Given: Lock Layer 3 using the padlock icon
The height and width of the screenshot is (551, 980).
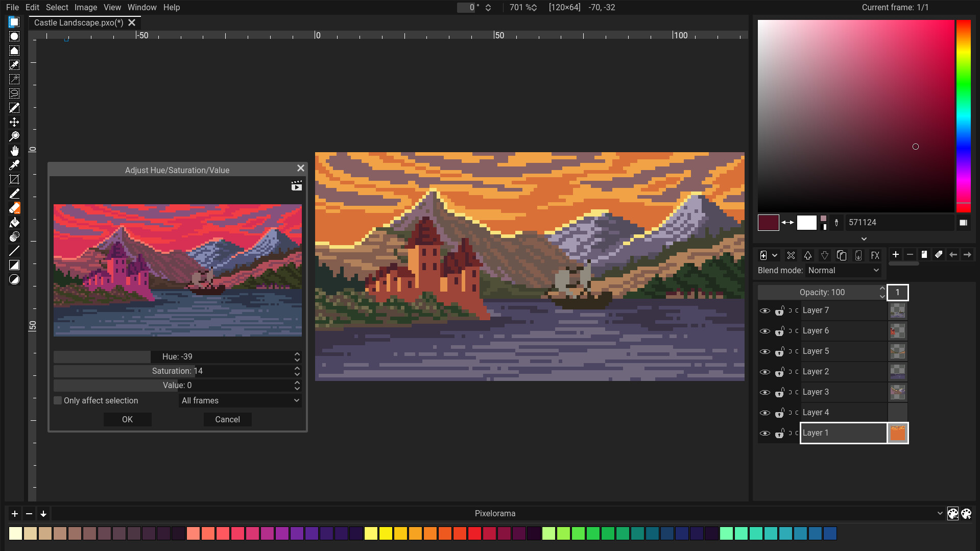Looking at the screenshot, I should pyautogui.click(x=780, y=393).
